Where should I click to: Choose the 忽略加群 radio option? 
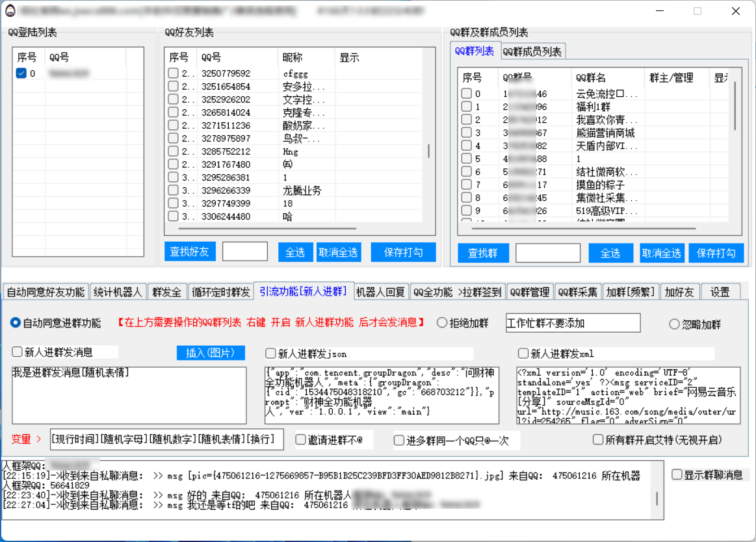[675, 324]
